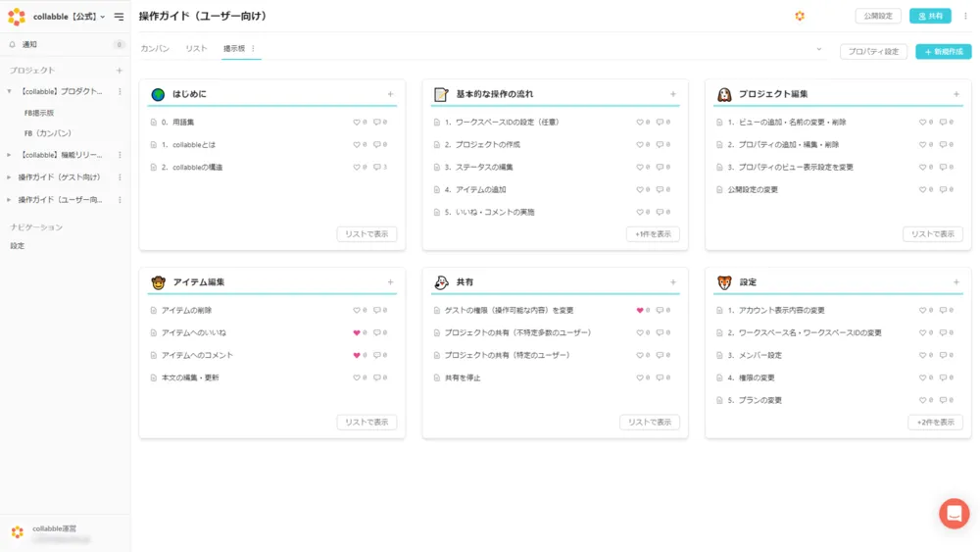Click the globe icon of はじめに card
The height and width of the screenshot is (552, 980).
[158, 94]
